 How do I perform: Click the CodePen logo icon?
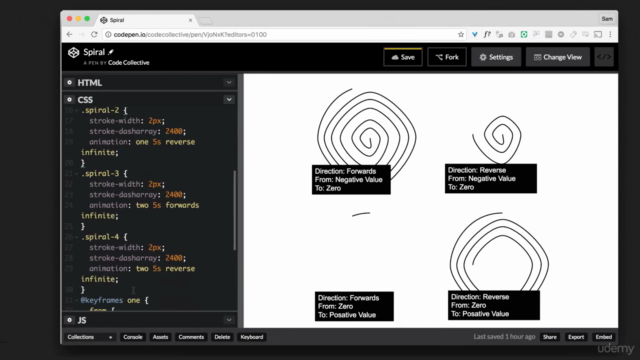(73, 53)
